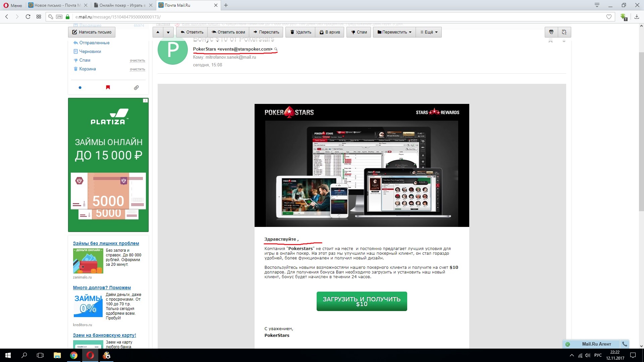Filter messages with attachments via paperclip icon
This screenshot has height=362, width=644.
click(x=136, y=87)
